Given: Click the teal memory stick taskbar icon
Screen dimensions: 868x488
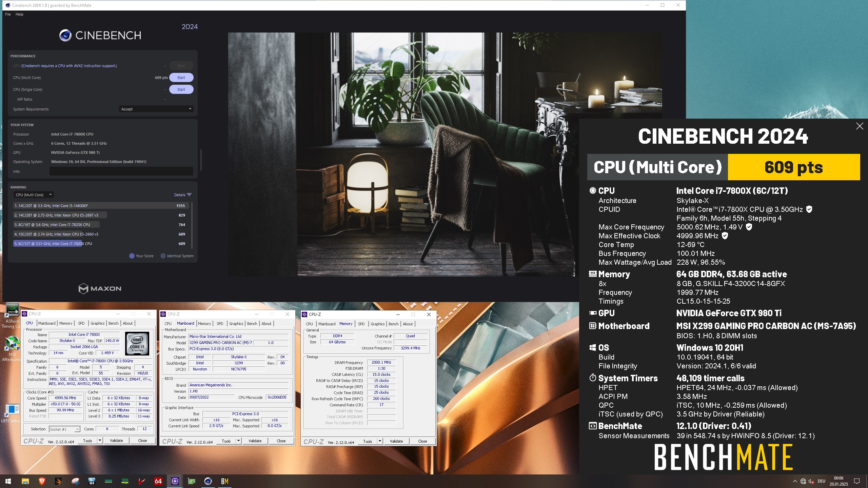Looking at the screenshot, I should pyautogui.click(x=108, y=481).
